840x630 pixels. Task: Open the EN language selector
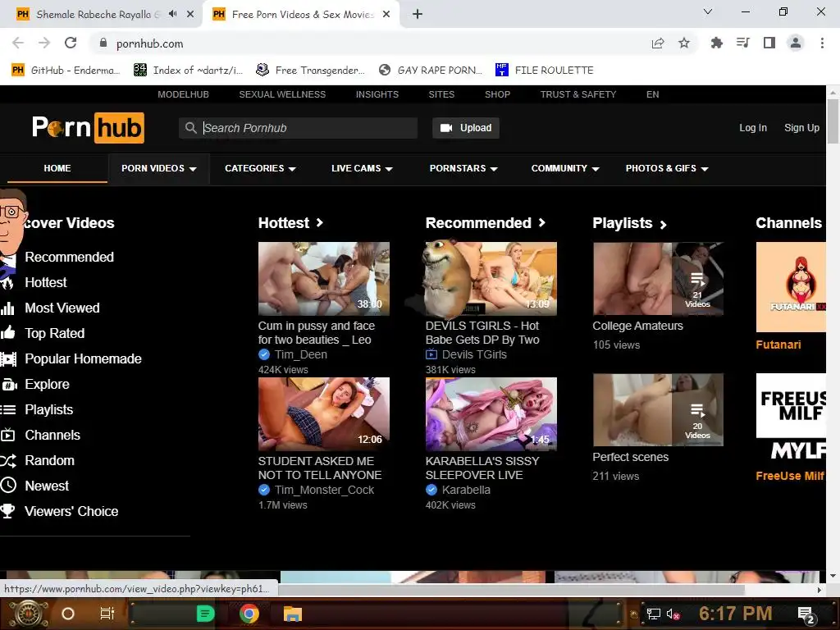(652, 94)
